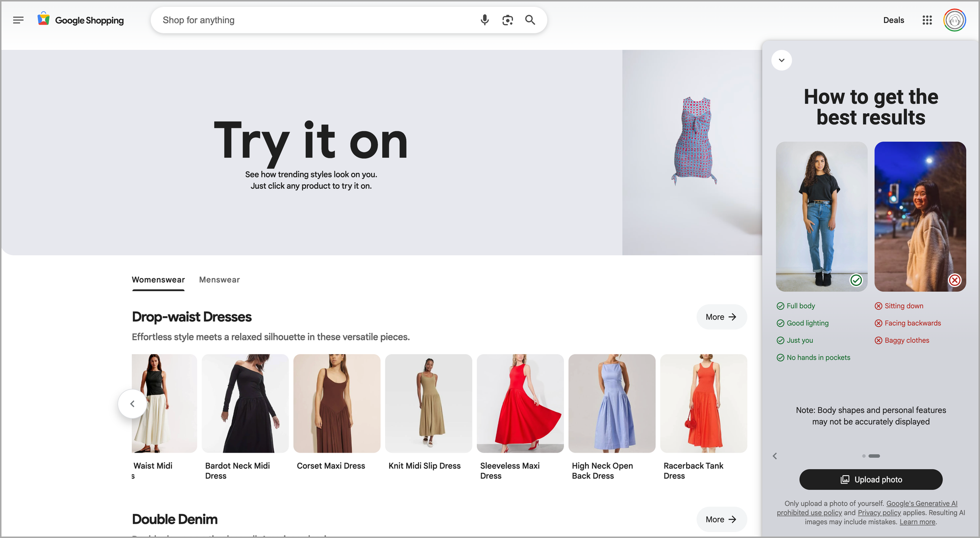Open the Sleeveless Maxi Dress thumbnail
This screenshot has width=980, height=538.
coord(520,403)
